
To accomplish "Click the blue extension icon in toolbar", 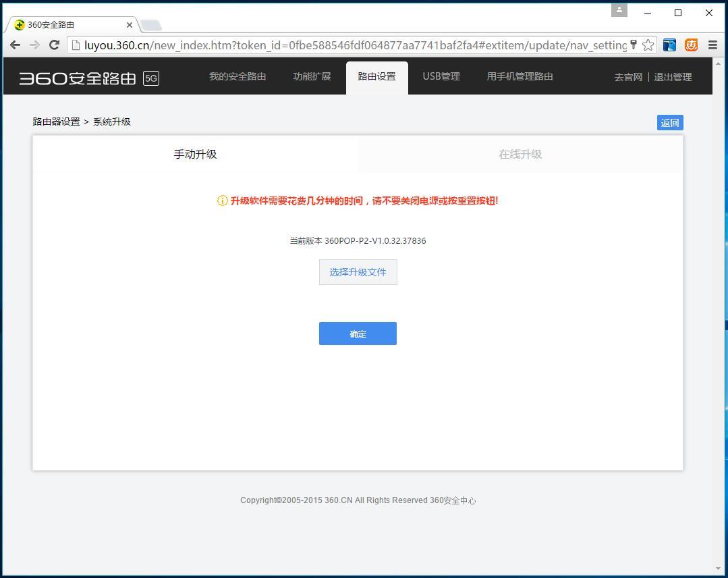I will (669, 45).
